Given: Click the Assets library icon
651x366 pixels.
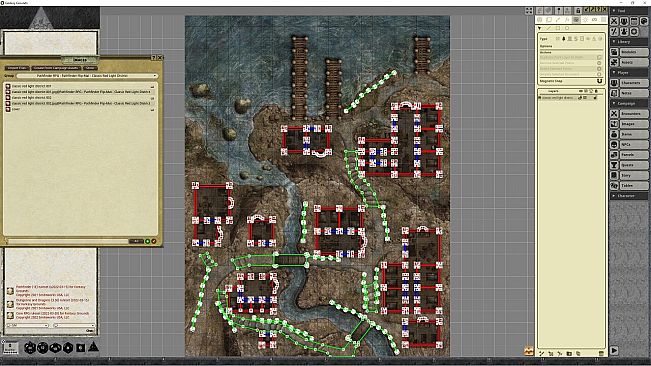Looking at the screenshot, I should 614,62.
